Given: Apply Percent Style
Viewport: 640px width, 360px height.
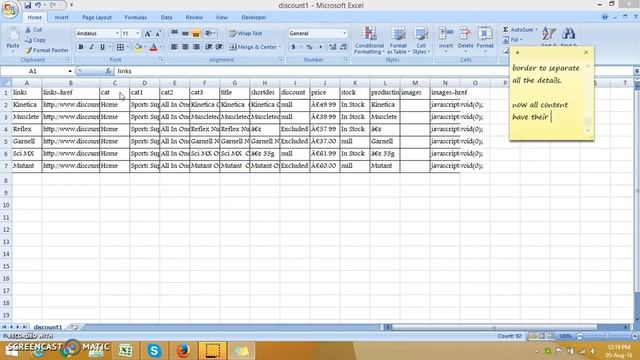Looking at the screenshot, I should tap(309, 47).
